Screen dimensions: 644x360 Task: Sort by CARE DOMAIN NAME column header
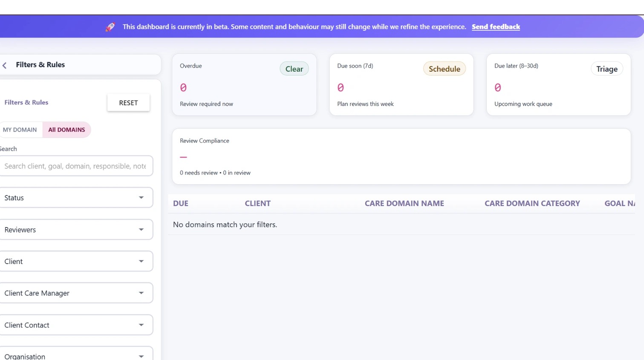pos(404,203)
